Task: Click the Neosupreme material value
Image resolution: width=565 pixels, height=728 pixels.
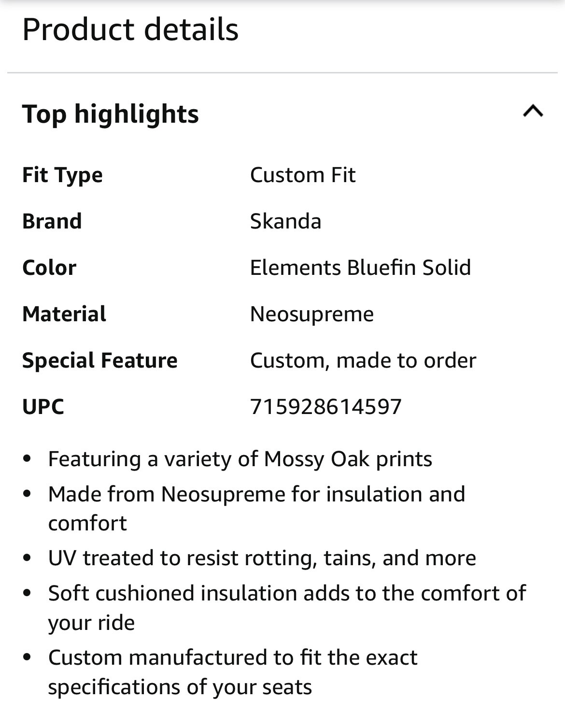Action: 312,314
